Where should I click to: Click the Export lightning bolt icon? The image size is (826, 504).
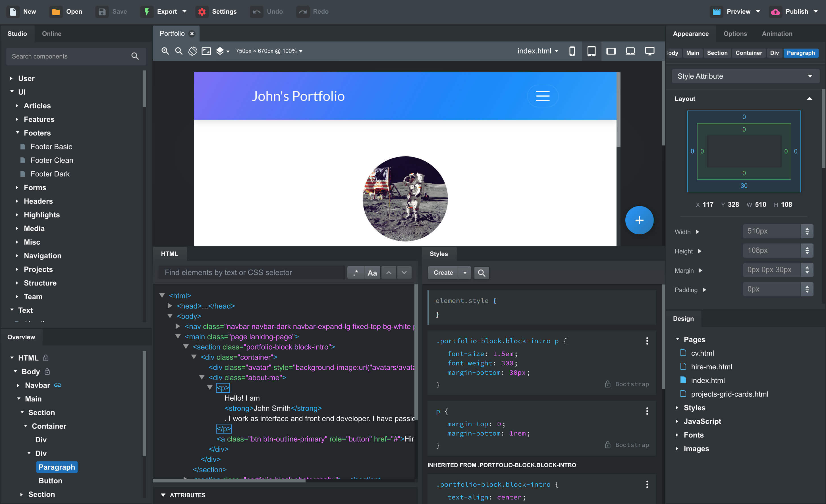(148, 11)
